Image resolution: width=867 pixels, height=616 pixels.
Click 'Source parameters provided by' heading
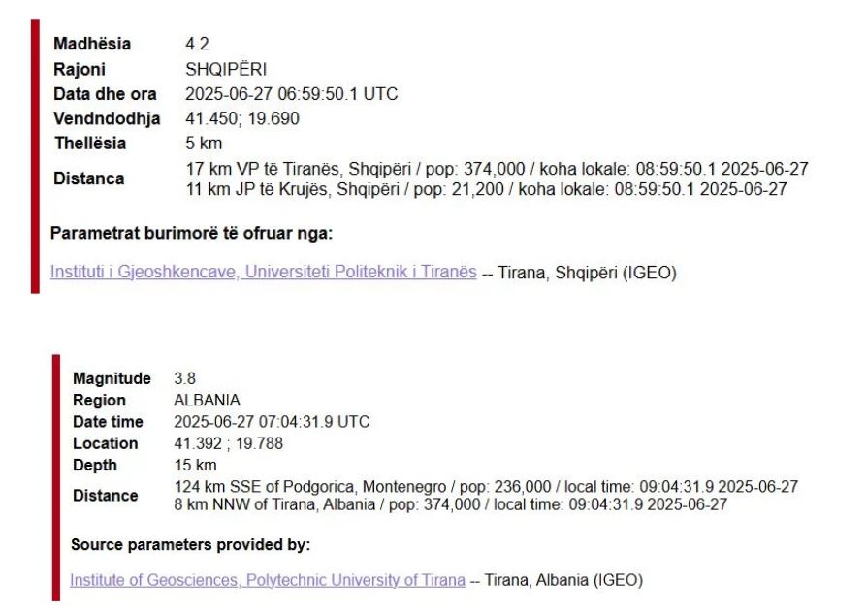pos(191,544)
